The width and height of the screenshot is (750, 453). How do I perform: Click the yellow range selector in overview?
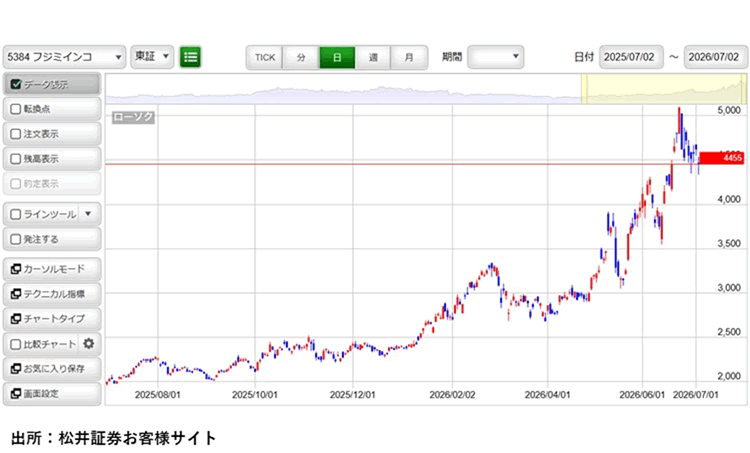[664, 89]
